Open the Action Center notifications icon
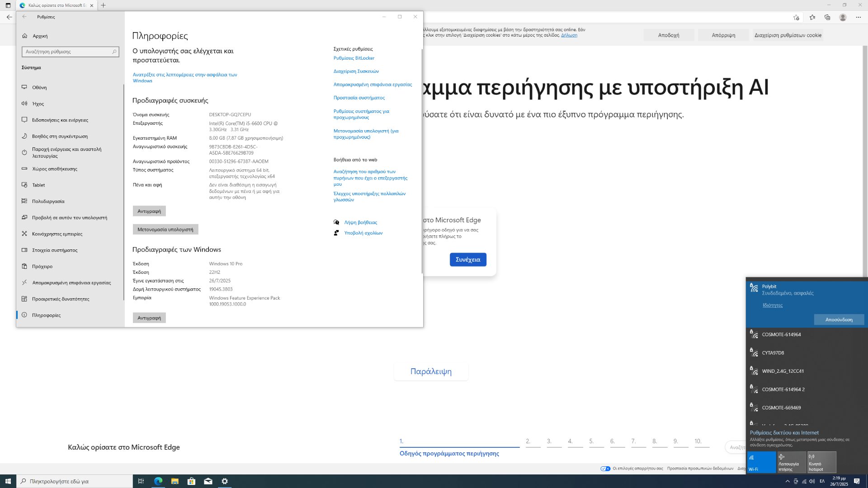Screen dimensions: 868x488 point(857,481)
